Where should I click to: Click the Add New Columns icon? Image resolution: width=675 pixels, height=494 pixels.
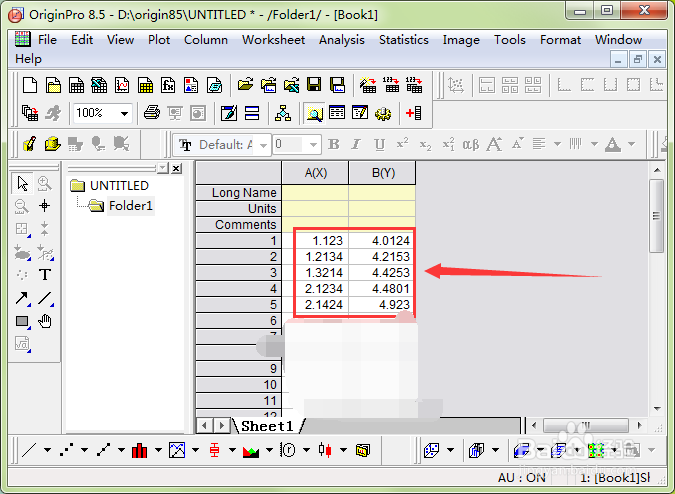[414, 113]
